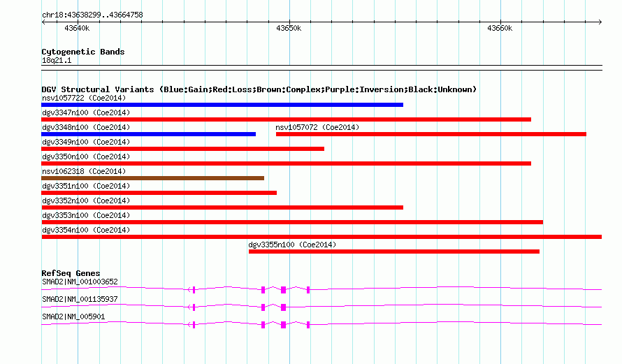Open the dgv3348n100 (Coe2014) label

[86, 127]
